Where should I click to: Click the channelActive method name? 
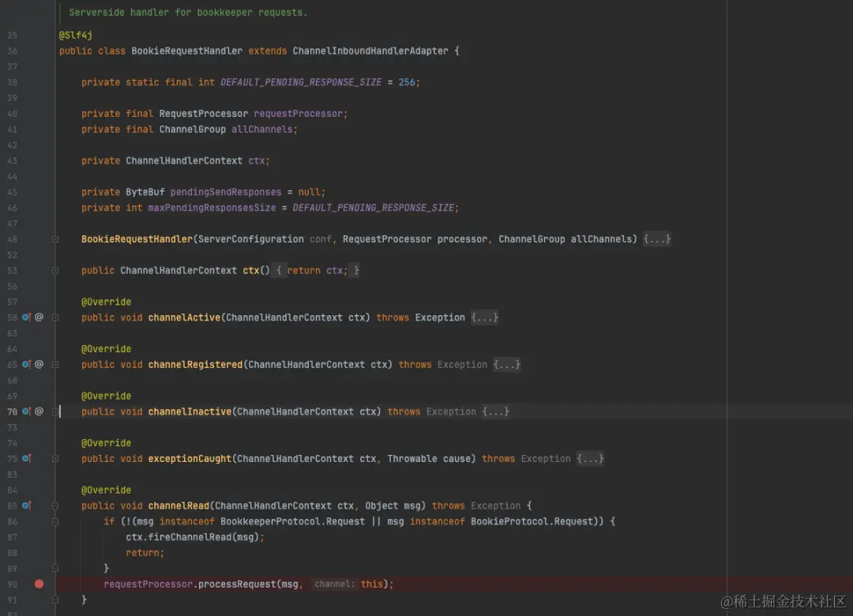tap(184, 317)
